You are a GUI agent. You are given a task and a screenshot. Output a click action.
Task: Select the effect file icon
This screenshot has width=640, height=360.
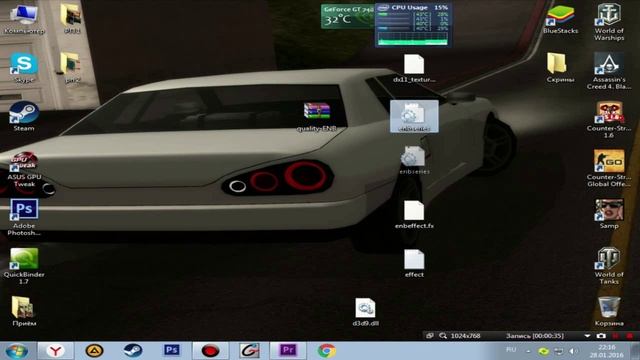pyautogui.click(x=414, y=264)
